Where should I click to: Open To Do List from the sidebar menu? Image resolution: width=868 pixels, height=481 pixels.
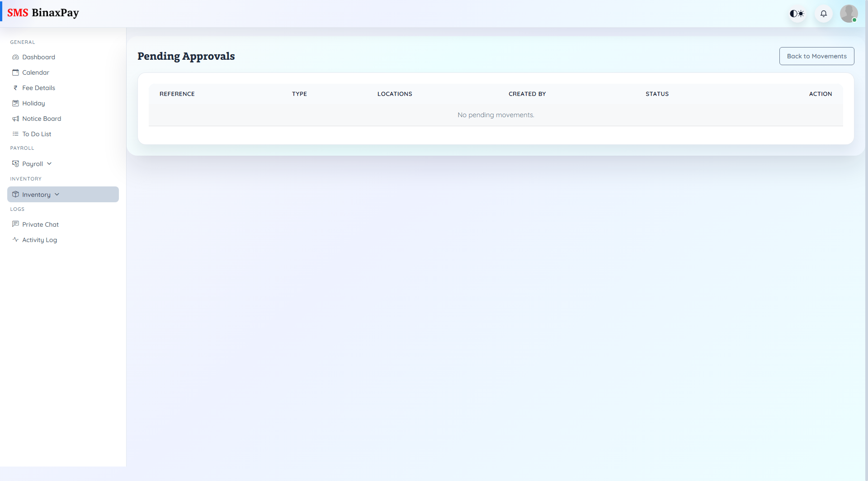point(37,134)
